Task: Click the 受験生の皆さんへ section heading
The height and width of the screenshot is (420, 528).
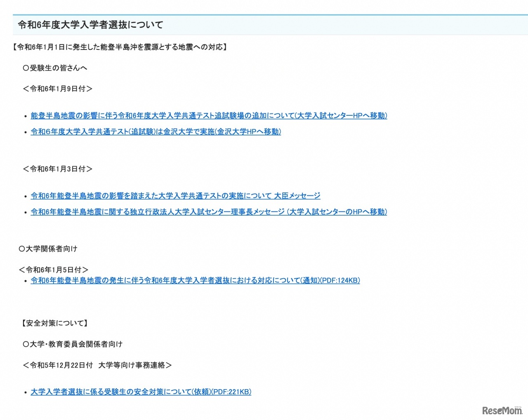Action: click(x=56, y=68)
